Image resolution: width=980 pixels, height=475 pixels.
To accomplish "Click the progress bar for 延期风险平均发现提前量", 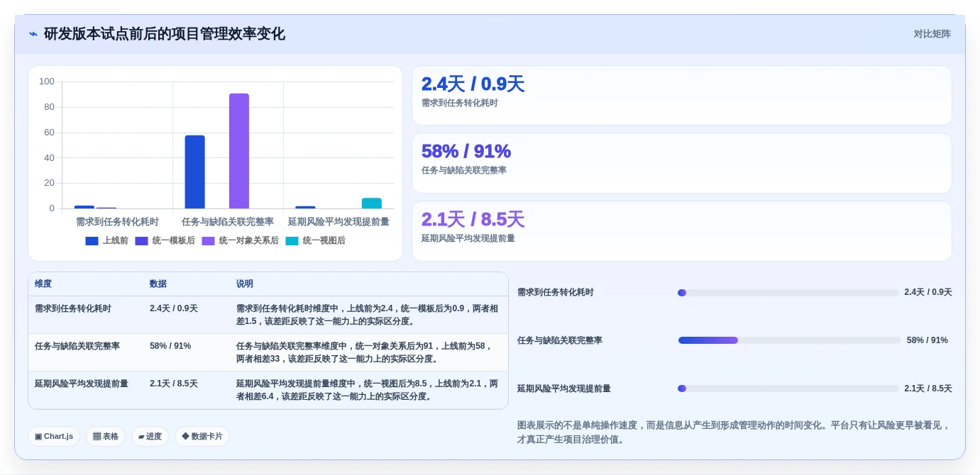I will (x=788, y=389).
